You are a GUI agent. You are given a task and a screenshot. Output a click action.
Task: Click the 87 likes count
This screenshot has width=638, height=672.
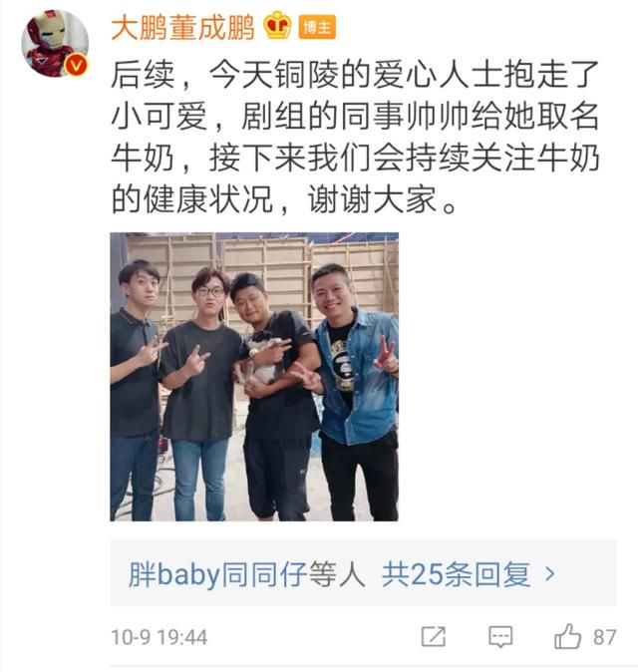pos(604,637)
